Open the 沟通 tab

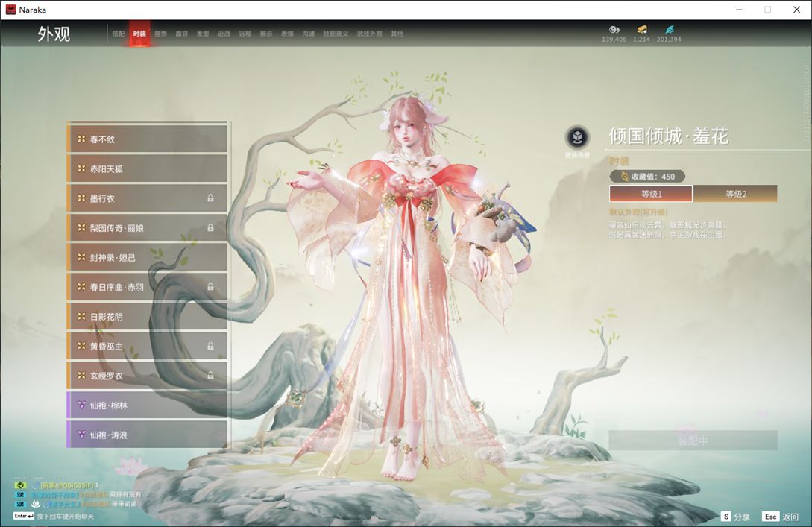(x=309, y=34)
